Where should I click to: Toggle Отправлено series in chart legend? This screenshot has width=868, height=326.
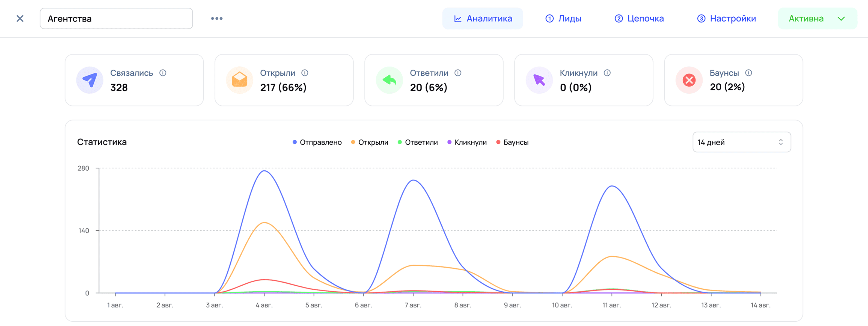point(317,142)
